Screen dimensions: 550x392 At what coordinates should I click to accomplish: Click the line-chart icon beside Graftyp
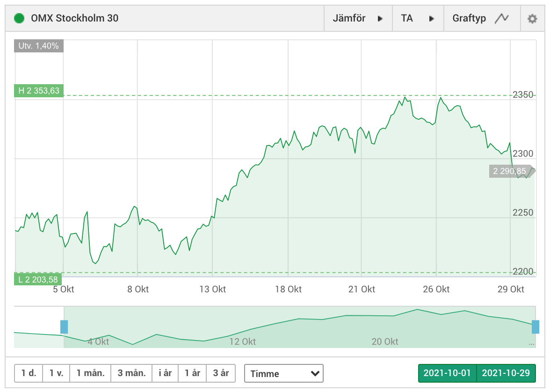tap(501, 18)
